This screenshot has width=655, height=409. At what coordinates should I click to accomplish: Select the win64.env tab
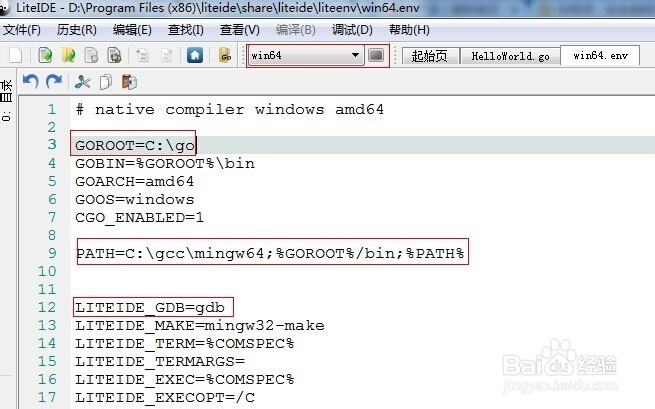600,55
